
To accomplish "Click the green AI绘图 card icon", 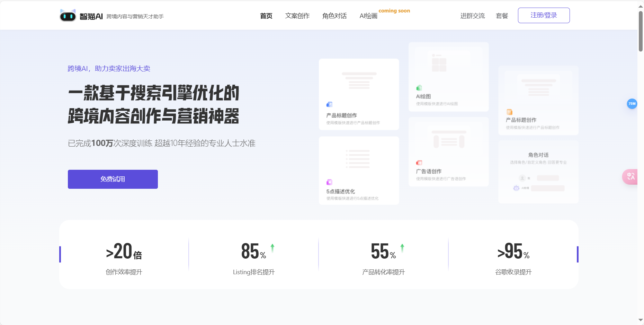I will tap(419, 87).
